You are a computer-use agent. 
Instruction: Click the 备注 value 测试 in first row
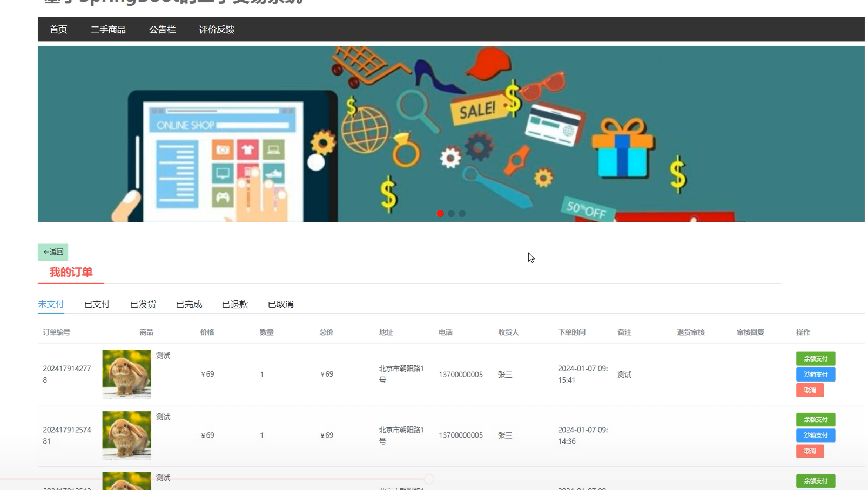[x=624, y=375]
